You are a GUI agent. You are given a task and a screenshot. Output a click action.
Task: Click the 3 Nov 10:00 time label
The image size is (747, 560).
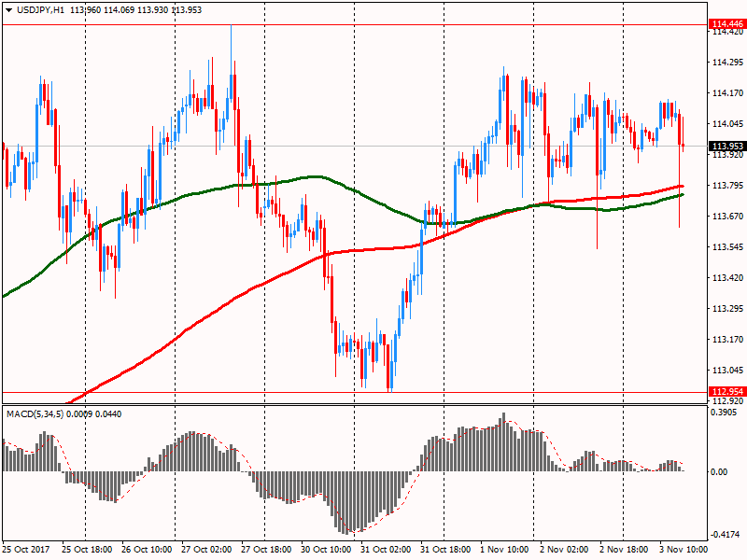coord(684,550)
